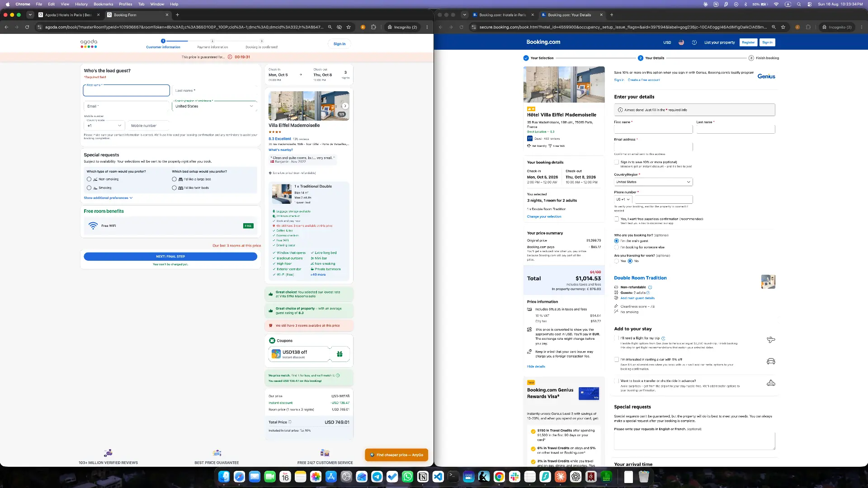Enable free paperless confirmation checkbox
The width and height of the screenshot is (868, 488).
[616, 219]
